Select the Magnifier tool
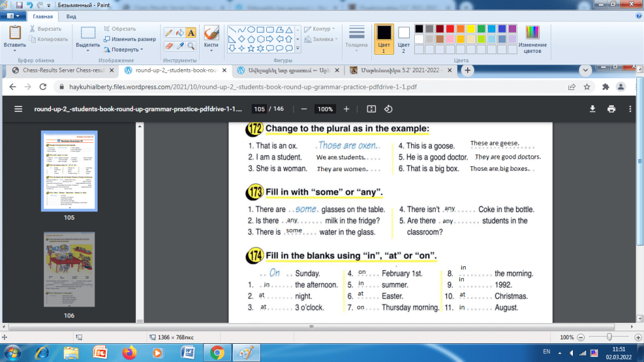The height and width of the screenshot is (362, 644). pos(191,46)
